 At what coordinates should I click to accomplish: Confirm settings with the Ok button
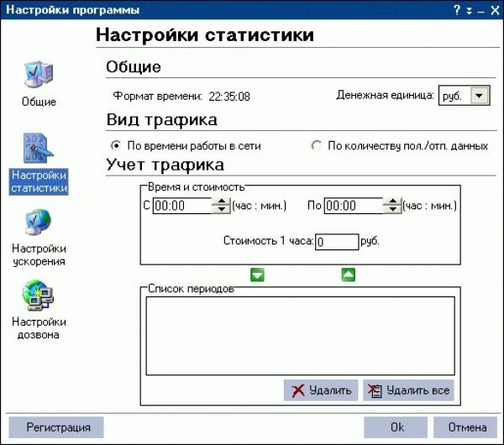click(x=396, y=427)
